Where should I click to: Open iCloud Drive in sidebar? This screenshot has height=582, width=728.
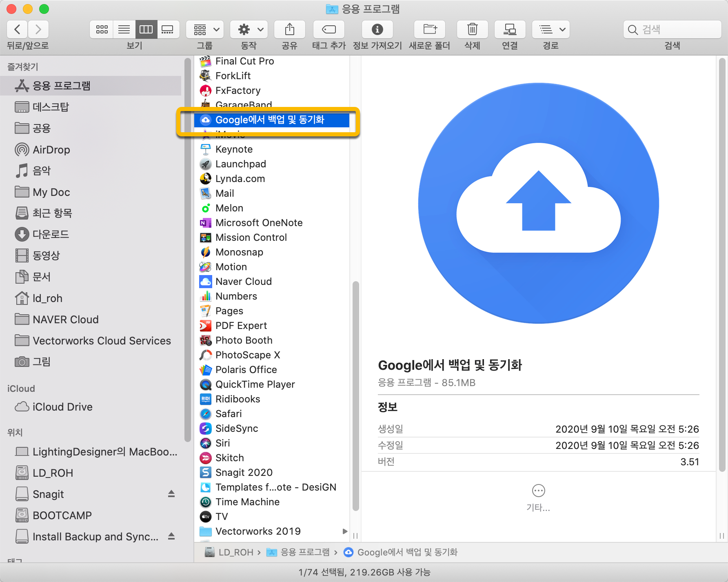coord(91,407)
